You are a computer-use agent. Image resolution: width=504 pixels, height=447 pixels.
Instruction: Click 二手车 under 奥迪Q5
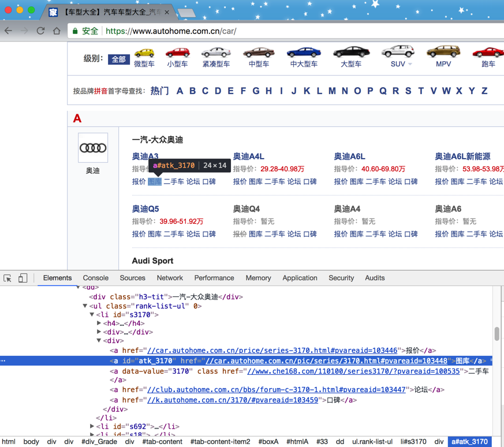[174, 234]
